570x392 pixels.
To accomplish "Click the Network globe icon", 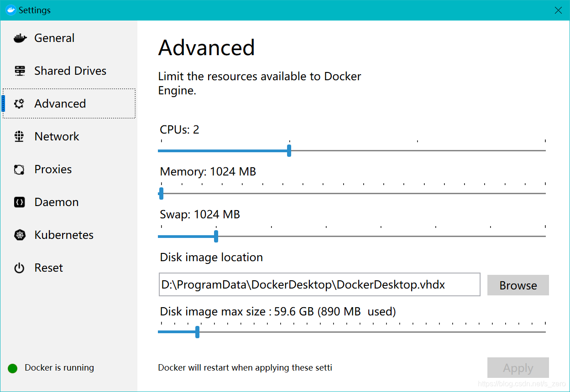I will coord(19,137).
